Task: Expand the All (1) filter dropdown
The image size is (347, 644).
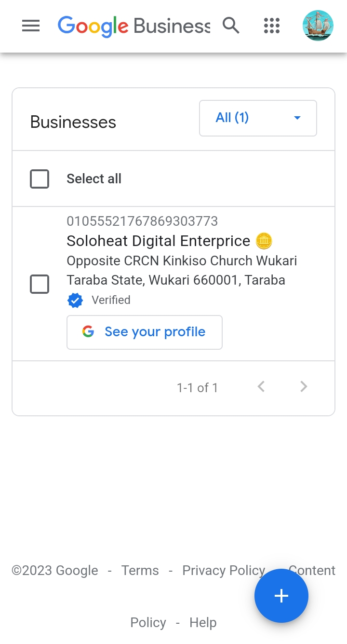Action: (258, 118)
